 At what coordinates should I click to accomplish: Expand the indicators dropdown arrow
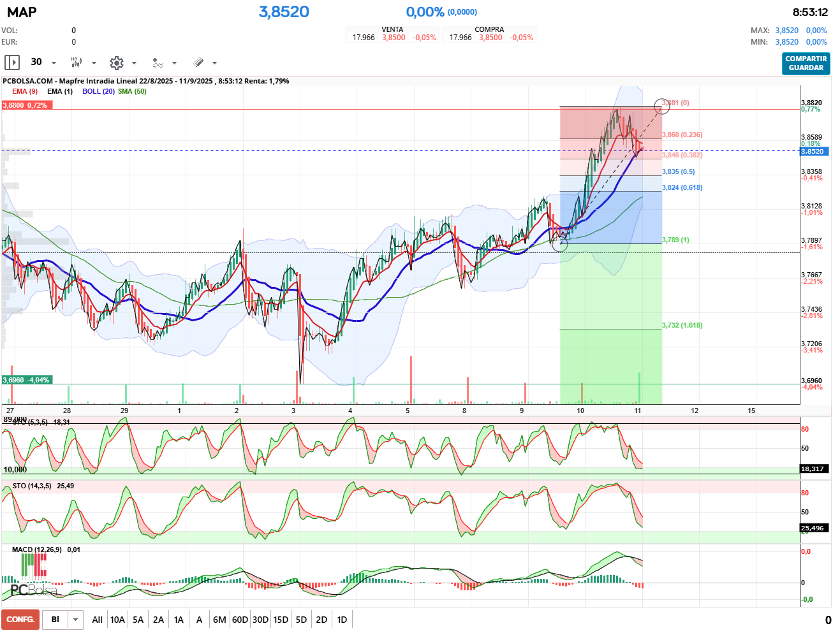(x=174, y=63)
